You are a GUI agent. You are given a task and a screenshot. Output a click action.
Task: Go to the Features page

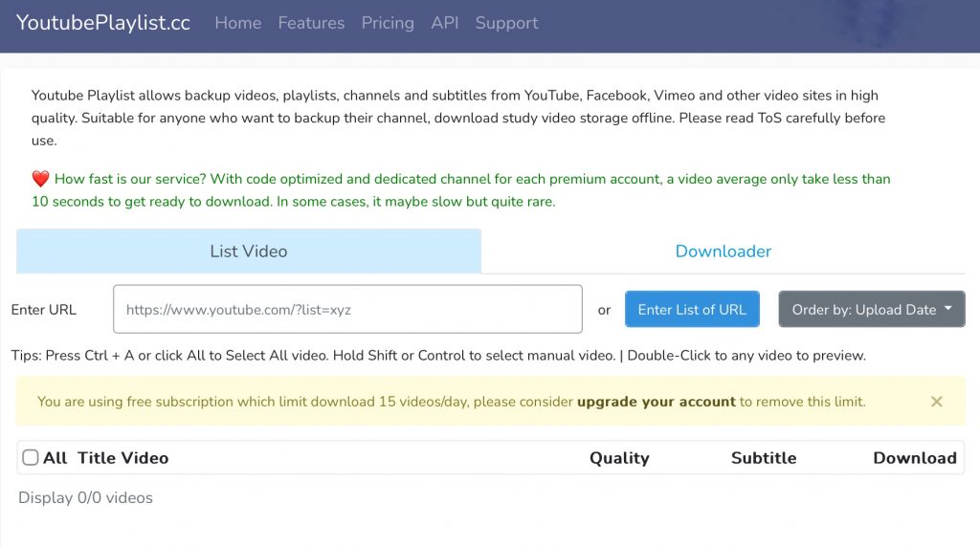(311, 23)
